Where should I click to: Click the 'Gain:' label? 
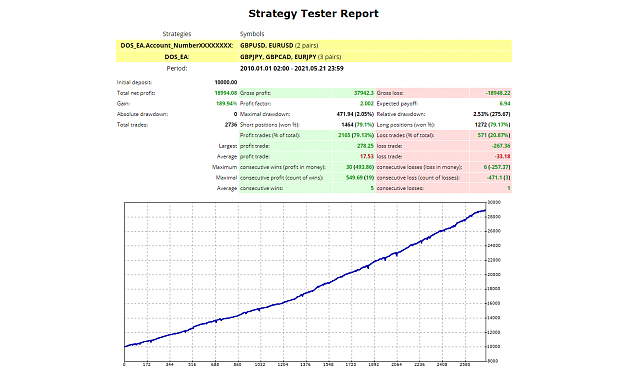point(123,104)
